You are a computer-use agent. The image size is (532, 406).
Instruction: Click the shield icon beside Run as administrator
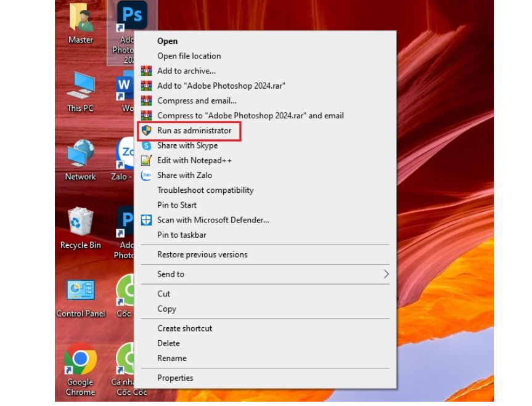(x=146, y=131)
